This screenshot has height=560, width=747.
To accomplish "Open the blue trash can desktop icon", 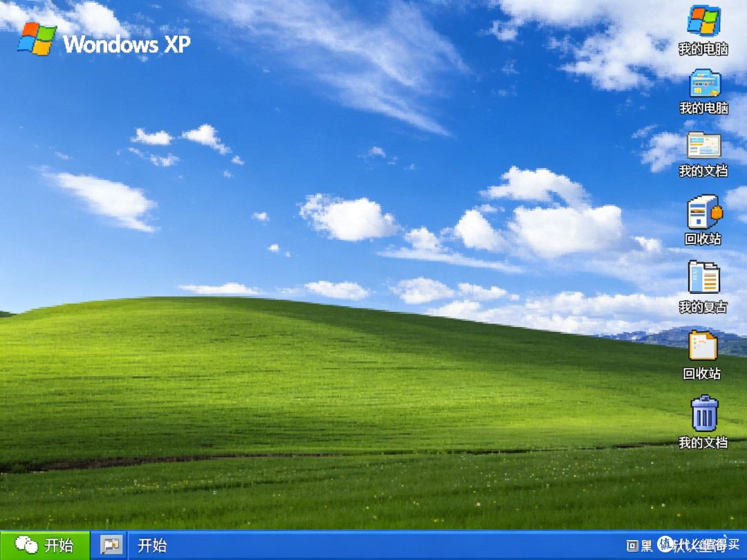I will point(704,413).
